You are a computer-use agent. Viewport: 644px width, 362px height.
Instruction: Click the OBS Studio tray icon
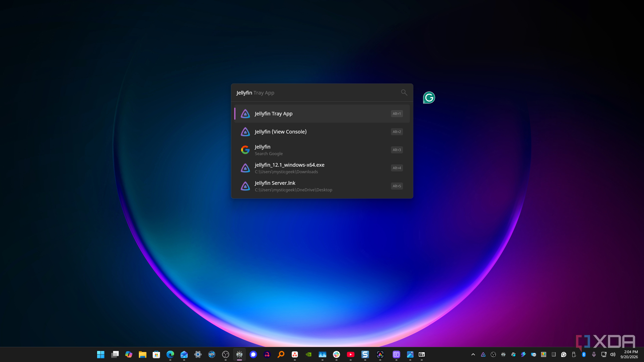(493, 354)
